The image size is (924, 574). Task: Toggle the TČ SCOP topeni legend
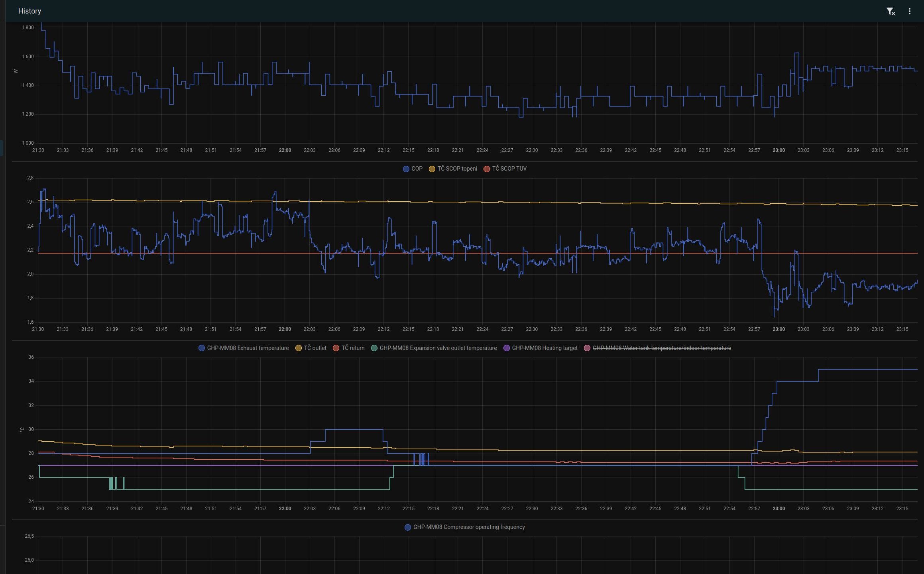tap(457, 169)
